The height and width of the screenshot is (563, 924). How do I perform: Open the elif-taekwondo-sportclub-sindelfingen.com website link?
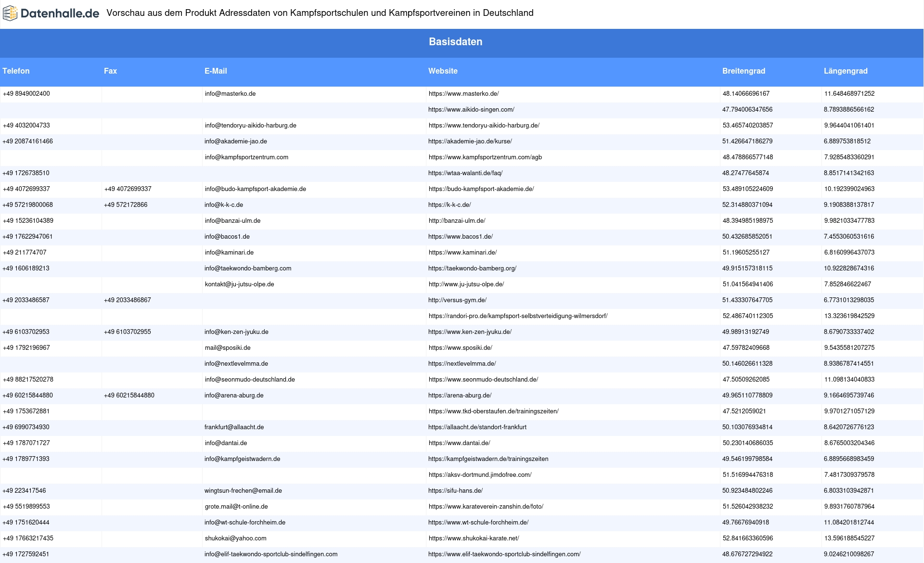504,554
